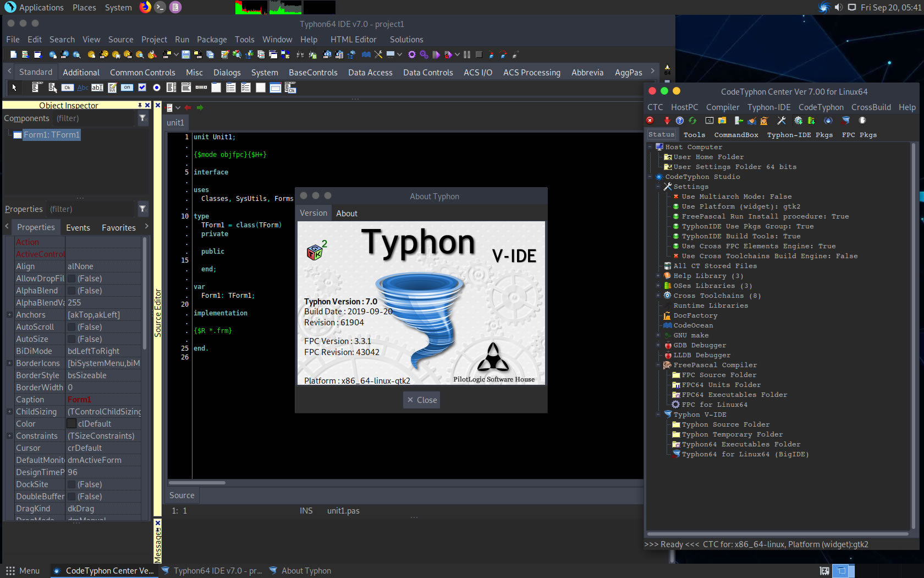Select the arrow pointer tool in component palette
Image resolution: width=924 pixels, height=578 pixels.
[x=14, y=88]
